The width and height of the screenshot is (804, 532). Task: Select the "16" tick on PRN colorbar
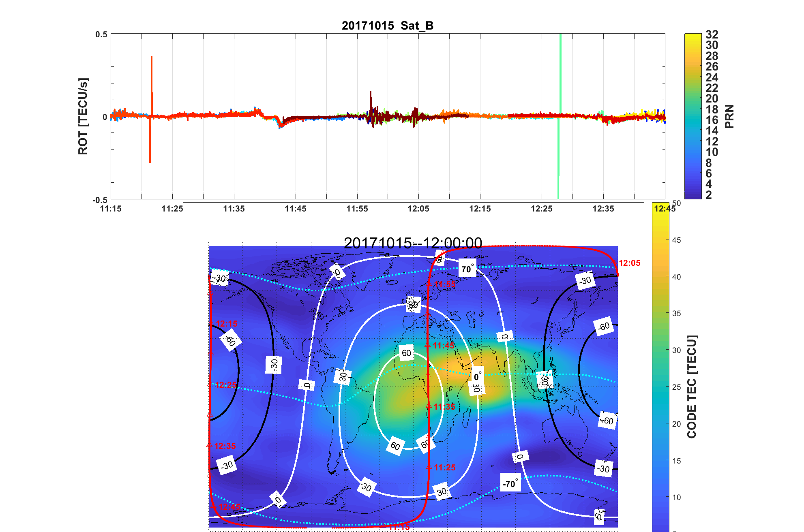click(x=712, y=120)
